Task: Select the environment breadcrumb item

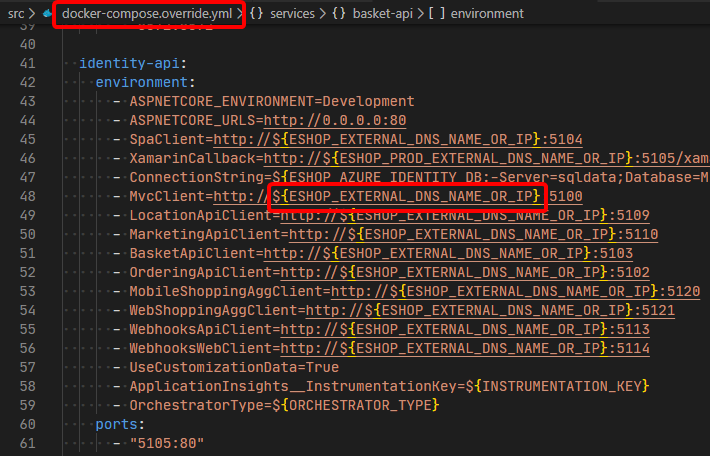Action: (x=486, y=14)
